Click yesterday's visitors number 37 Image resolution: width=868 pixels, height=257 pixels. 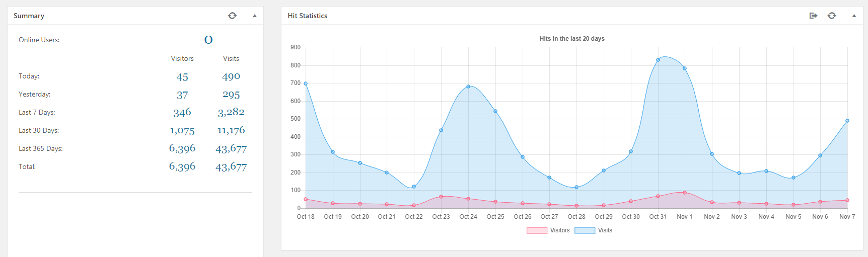[182, 95]
